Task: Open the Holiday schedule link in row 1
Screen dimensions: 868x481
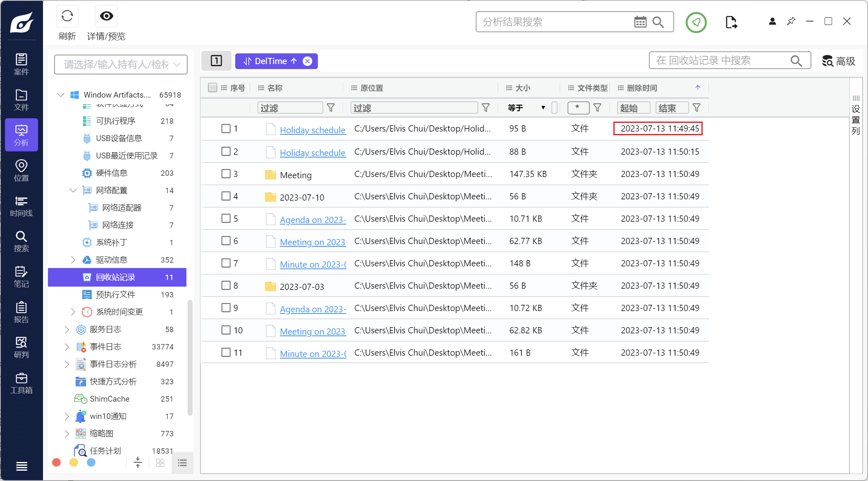Action: coord(312,130)
